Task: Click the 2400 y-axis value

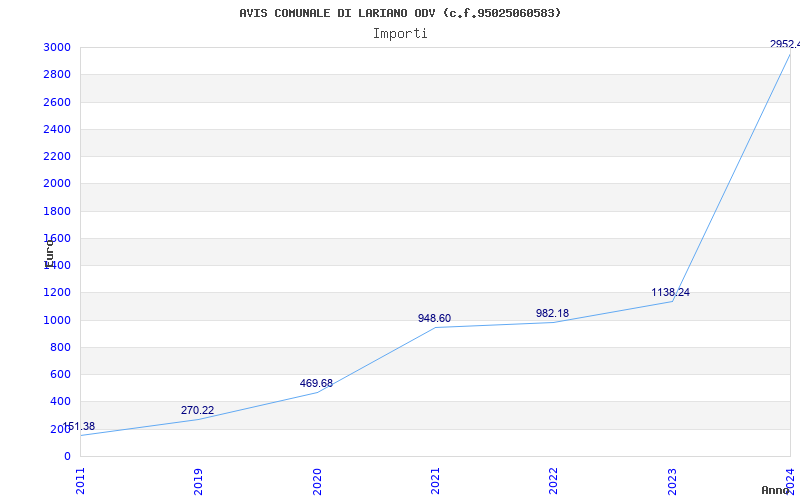Action: 57,129
